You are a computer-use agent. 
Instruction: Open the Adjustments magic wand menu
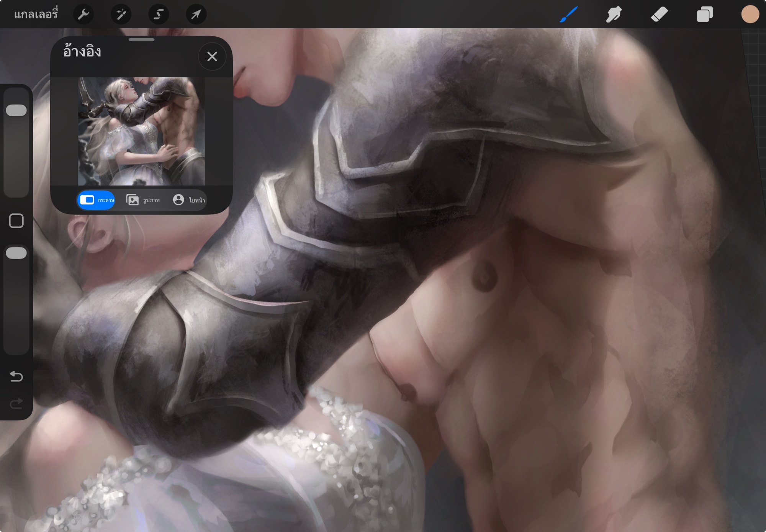tap(121, 15)
